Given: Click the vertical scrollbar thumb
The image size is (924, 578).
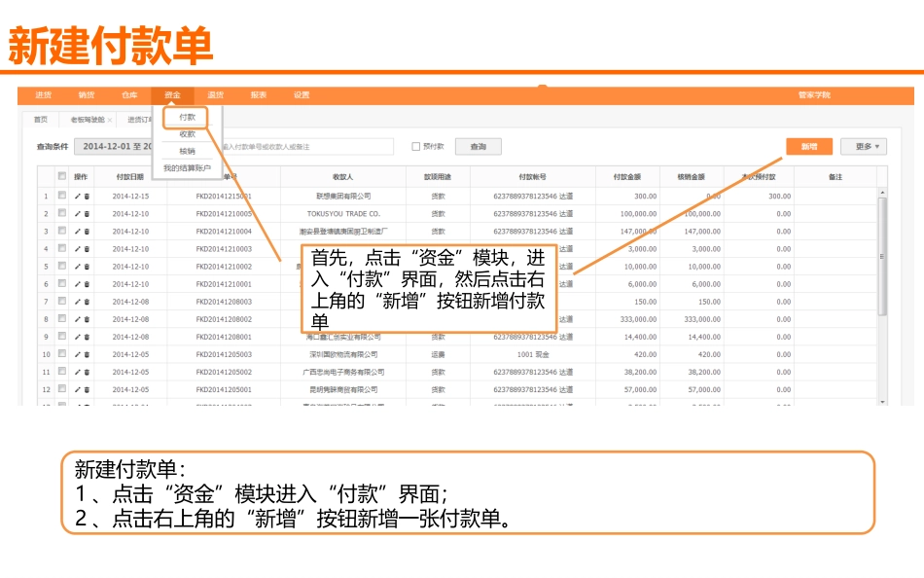Looking at the screenshot, I should [x=882, y=257].
